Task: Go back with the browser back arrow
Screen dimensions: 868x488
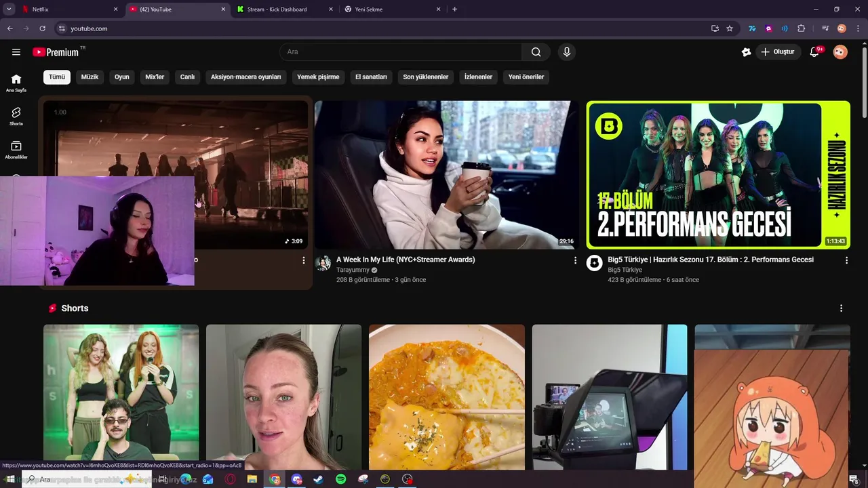Action: (x=10, y=28)
